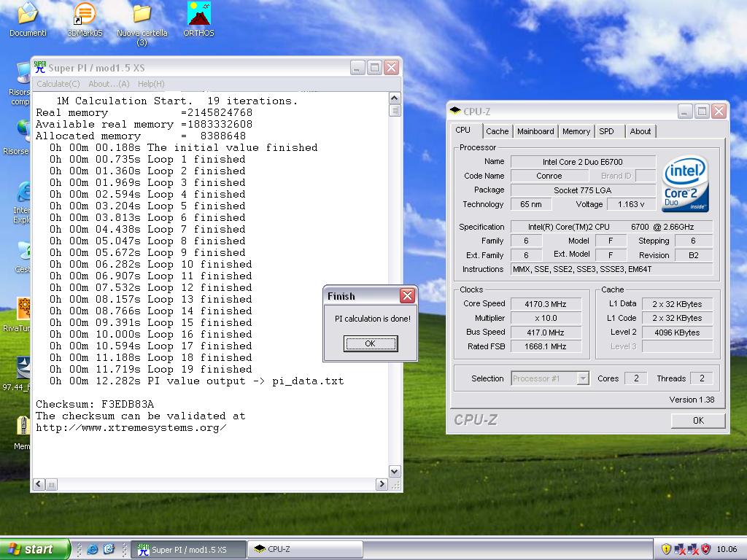Expand the Processor #1 selection dropdown

pos(583,378)
